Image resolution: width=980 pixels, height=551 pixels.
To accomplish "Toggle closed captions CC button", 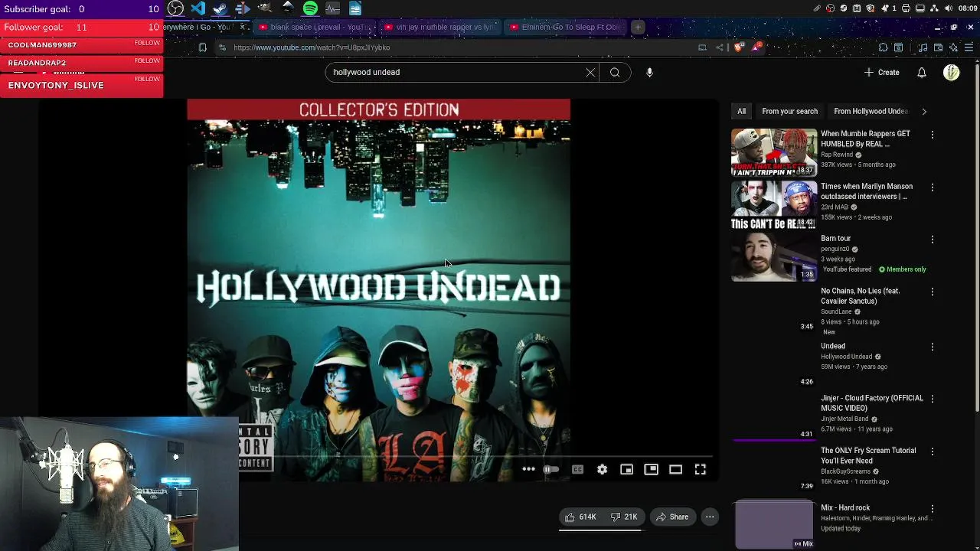I will [x=577, y=469].
